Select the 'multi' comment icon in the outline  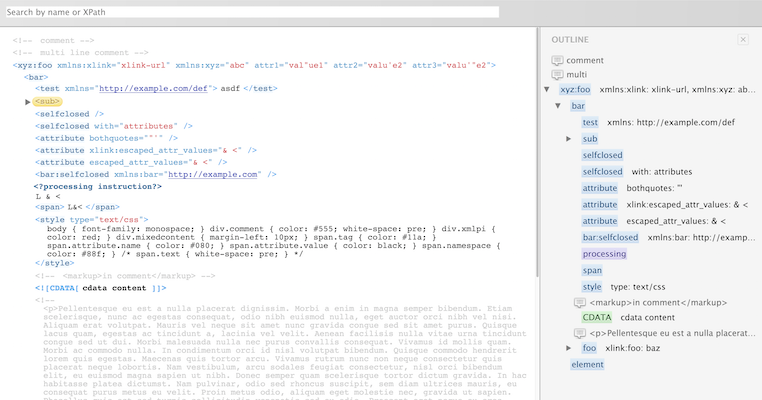click(557, 74)
